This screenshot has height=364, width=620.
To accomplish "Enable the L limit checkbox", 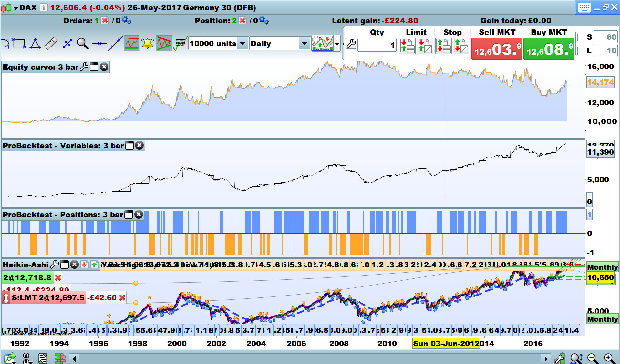I will pos(581,51).
